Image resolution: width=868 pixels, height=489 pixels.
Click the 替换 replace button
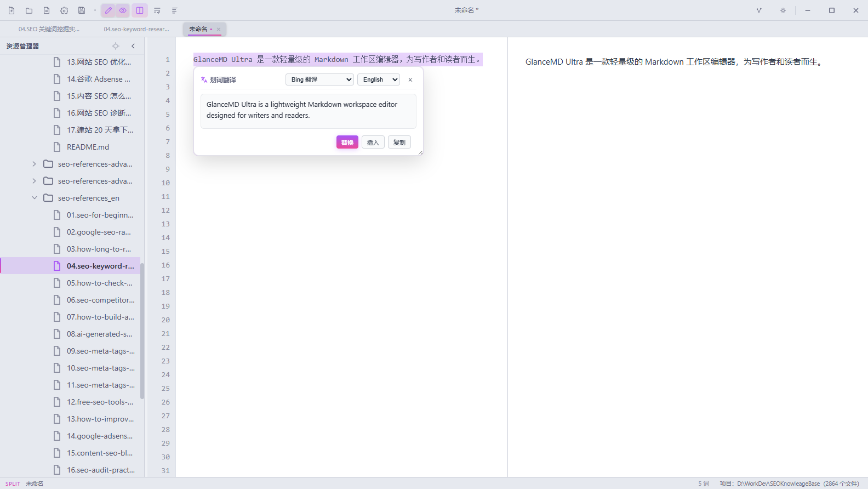(x=347, y=143)
